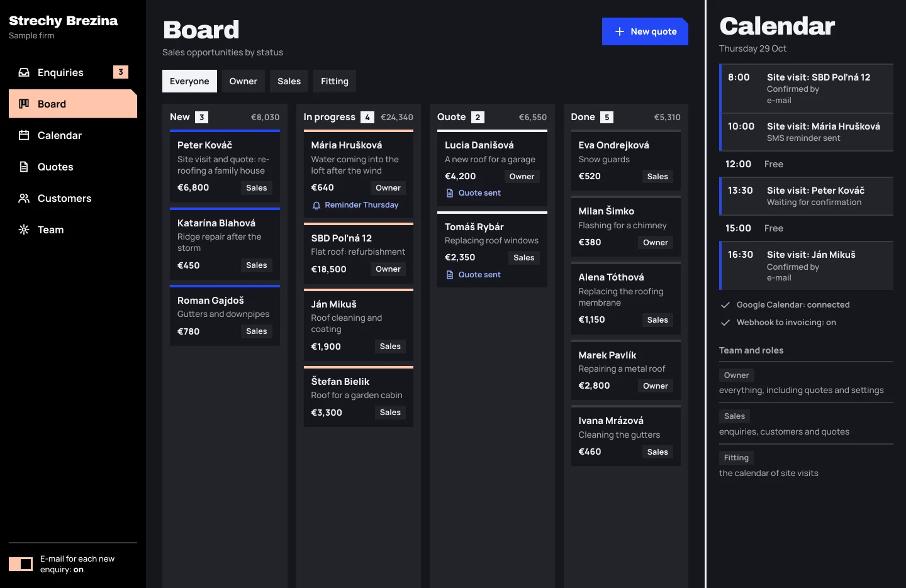
Task: Open Peter Kováč's opportunity card
Action: (x=225, y=166)
